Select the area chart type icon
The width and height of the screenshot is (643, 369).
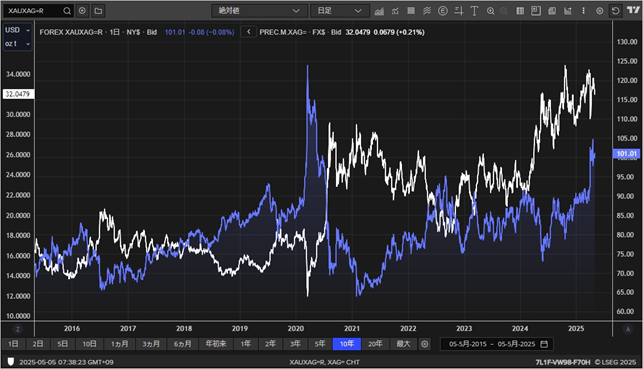coord(379,11)
